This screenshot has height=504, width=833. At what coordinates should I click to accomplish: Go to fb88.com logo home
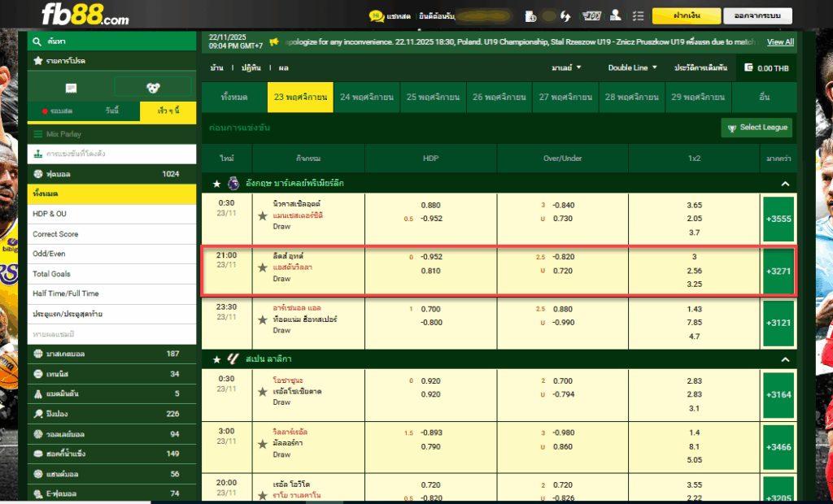(85, 15)
